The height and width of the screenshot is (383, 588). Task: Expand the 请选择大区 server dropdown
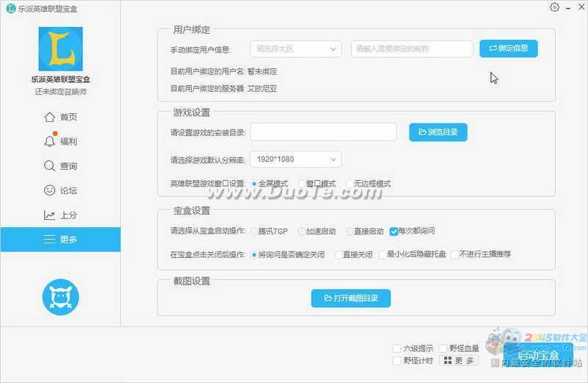pos(295,49)
